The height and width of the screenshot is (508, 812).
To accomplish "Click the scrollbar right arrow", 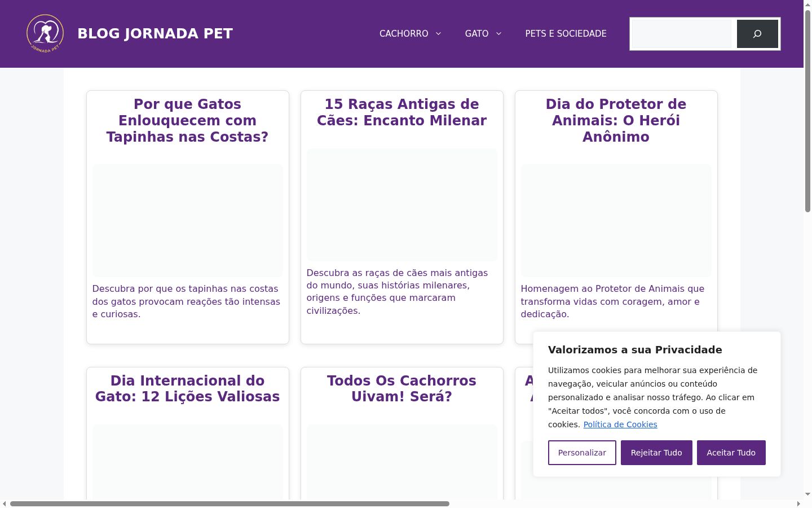I will (798, 503).
